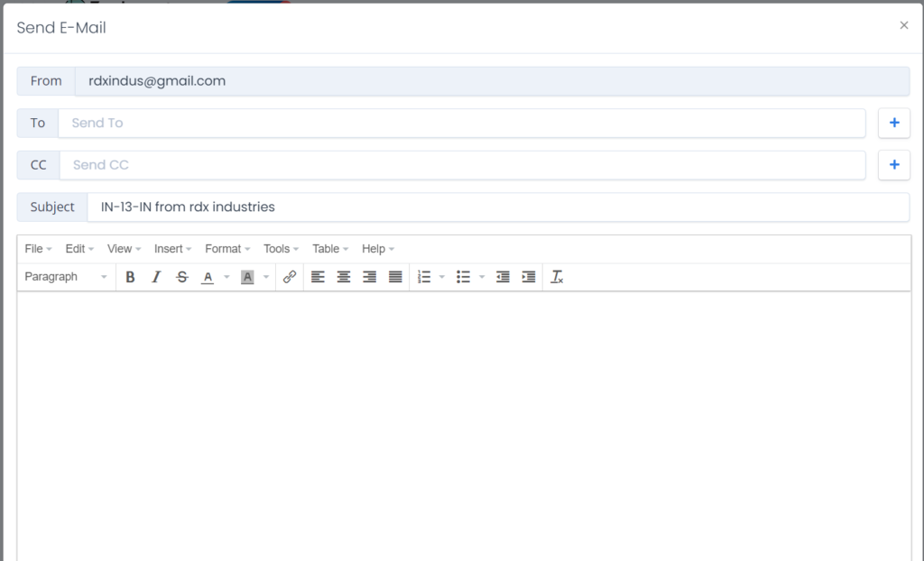Screen dimensions: 924x561
Task: Open the Edit menu
Action: (x=79, y=249)
